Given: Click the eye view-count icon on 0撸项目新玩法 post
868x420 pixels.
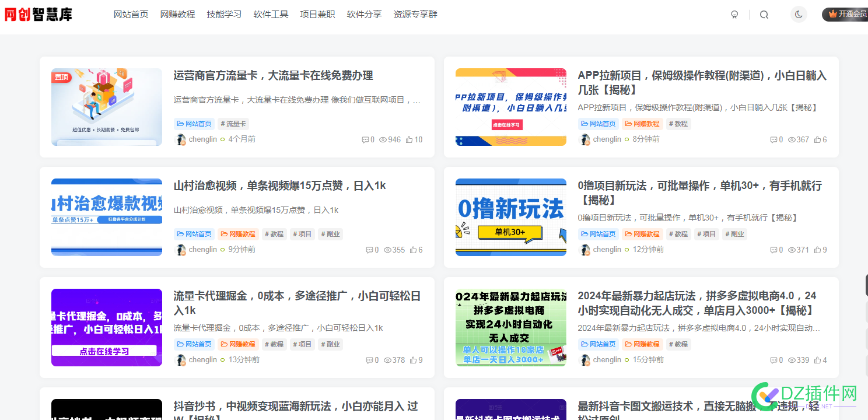Looking at the screenshot, I should [x=791, y=249].
